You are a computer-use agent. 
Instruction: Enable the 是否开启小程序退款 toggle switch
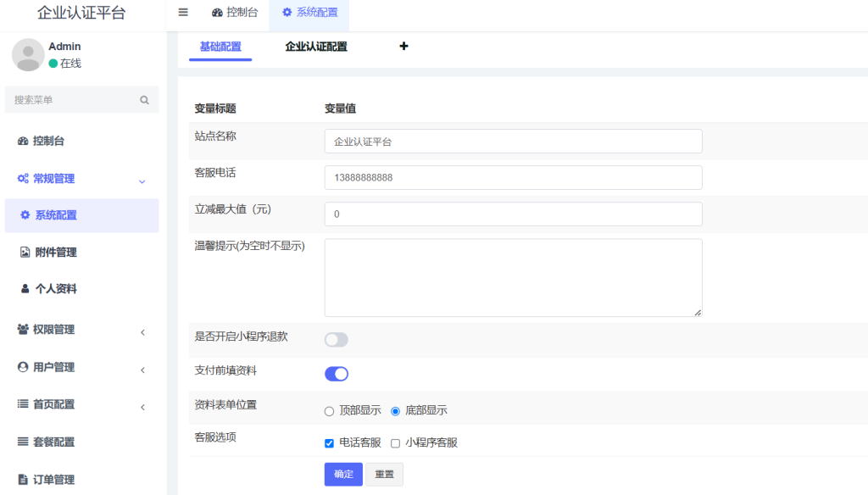point(336,338)
